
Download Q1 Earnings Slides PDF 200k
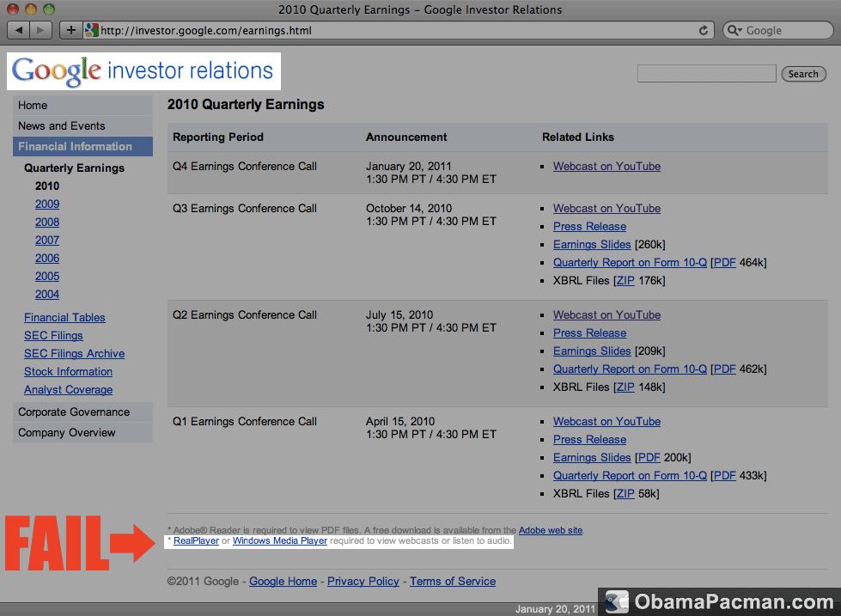[x=649, y=458]
